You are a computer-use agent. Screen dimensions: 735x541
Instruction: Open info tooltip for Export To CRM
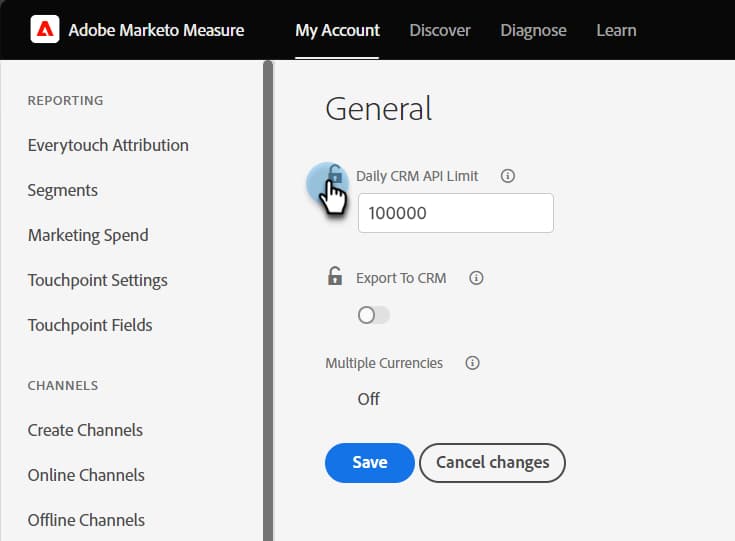(x=476, y=278)
